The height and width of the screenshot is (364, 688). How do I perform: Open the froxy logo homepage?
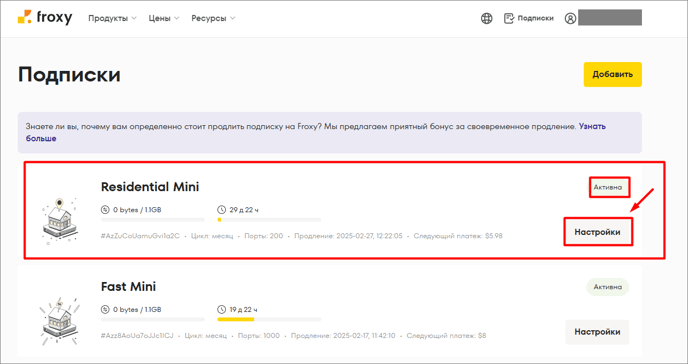(45, 18)
